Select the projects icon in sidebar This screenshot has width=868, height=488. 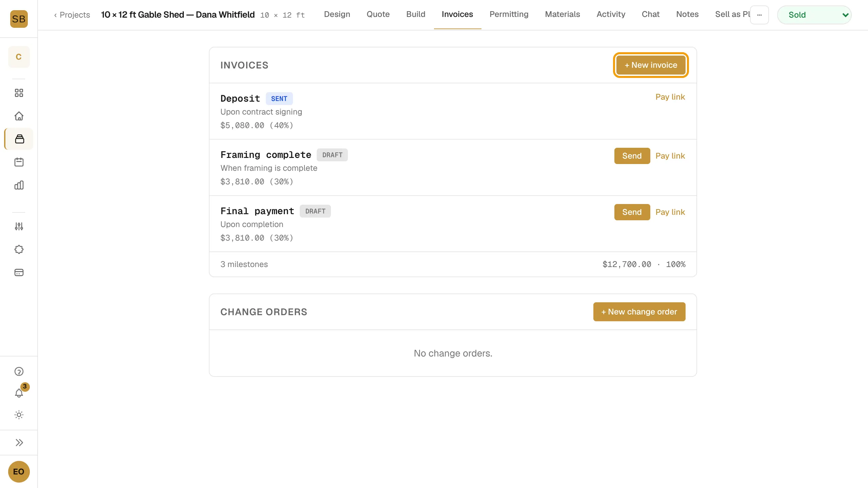coord(19,139)
